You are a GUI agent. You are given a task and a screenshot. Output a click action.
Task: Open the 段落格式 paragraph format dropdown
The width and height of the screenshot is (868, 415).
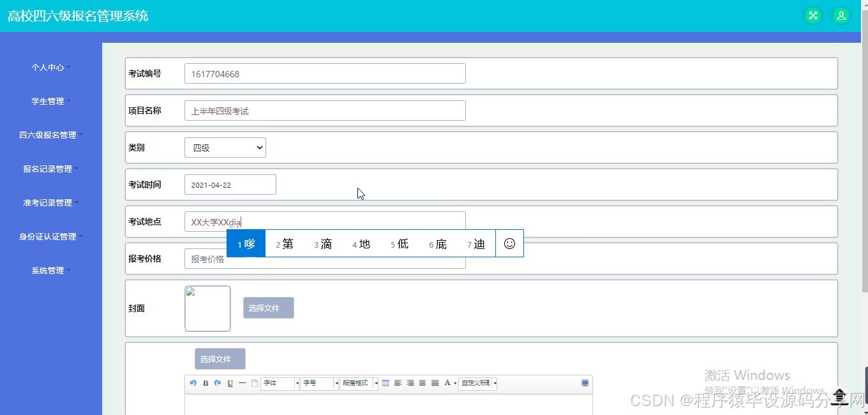coord(359,383)
